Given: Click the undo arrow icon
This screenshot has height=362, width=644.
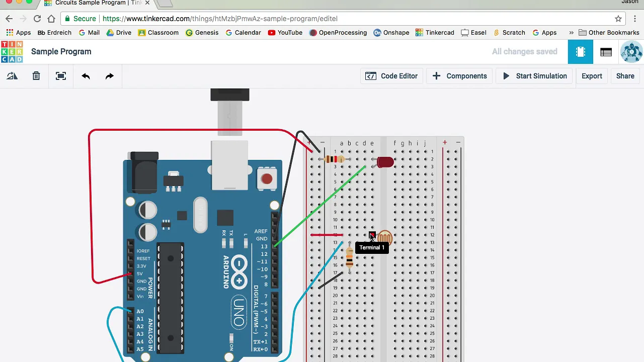Looking at the screenshot, I should [86, 76].
